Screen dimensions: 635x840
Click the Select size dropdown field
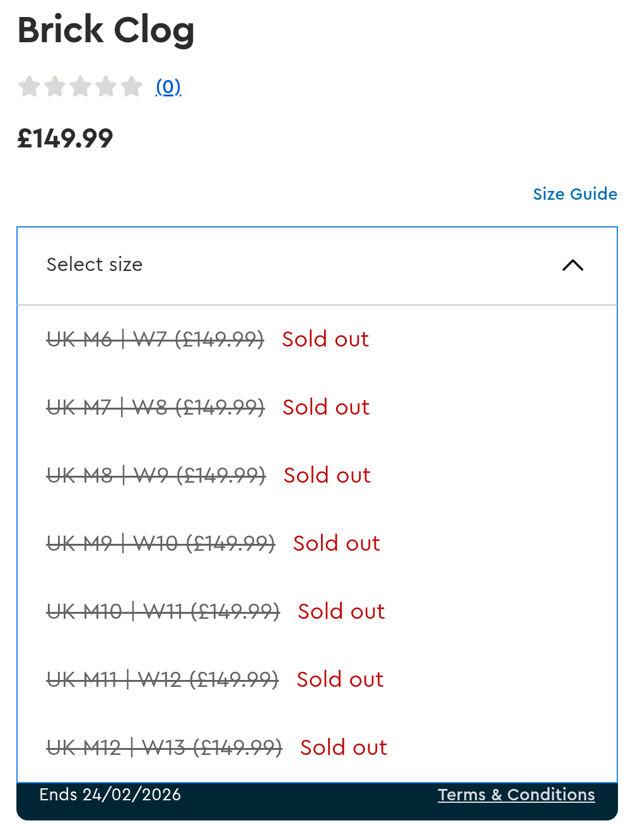pyautogui.click(x=284, y=265)
